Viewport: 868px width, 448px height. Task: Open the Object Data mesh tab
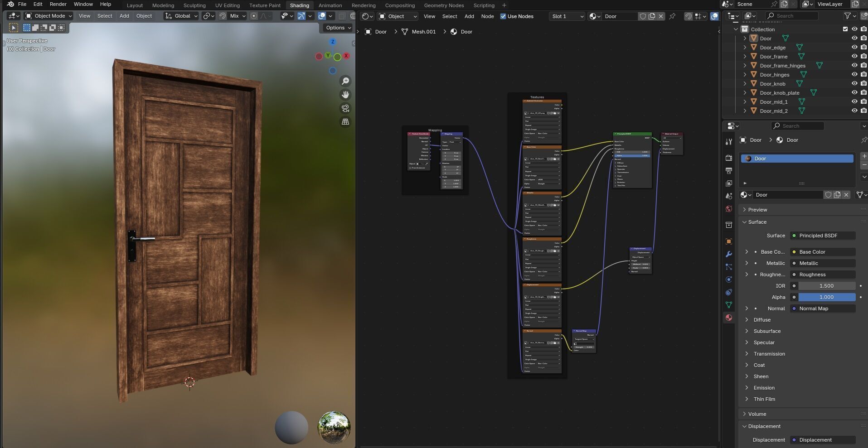(729, 305)
